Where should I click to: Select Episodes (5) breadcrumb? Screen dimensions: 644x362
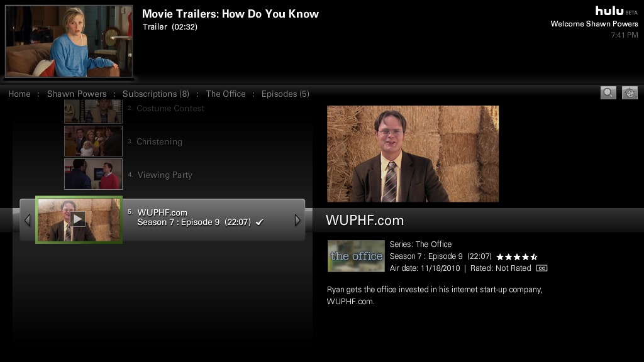pyautogui.click(x=285, y=94)
